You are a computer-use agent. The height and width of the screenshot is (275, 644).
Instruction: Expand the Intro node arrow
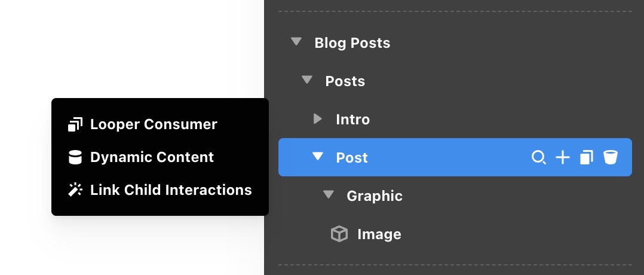tap(318, 120)
